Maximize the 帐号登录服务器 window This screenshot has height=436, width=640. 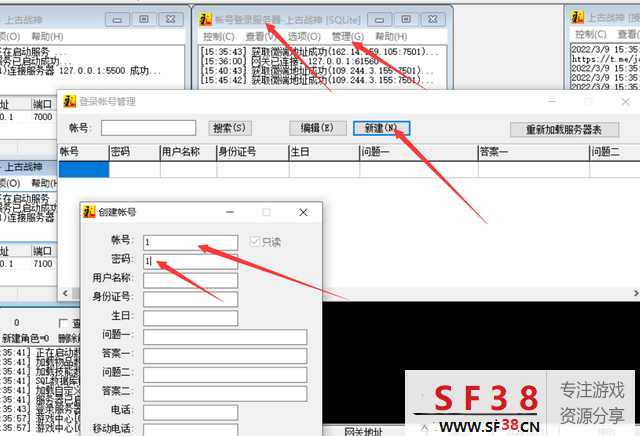point(406,19)
